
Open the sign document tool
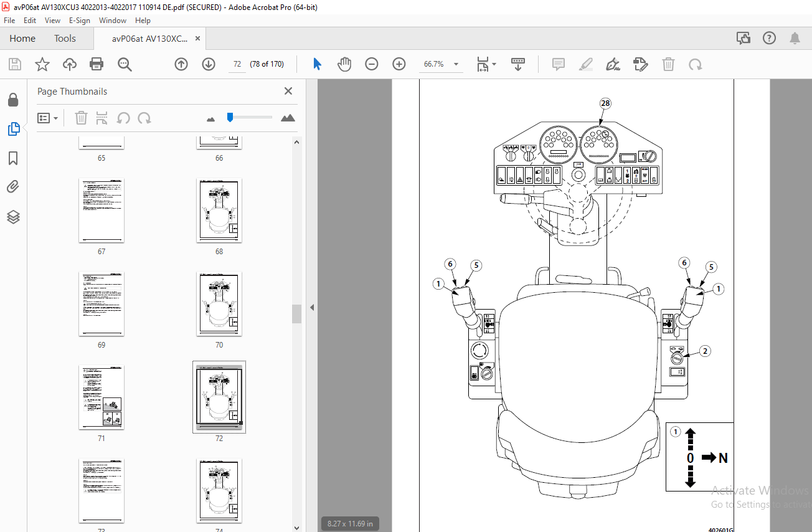click(613, 64)
